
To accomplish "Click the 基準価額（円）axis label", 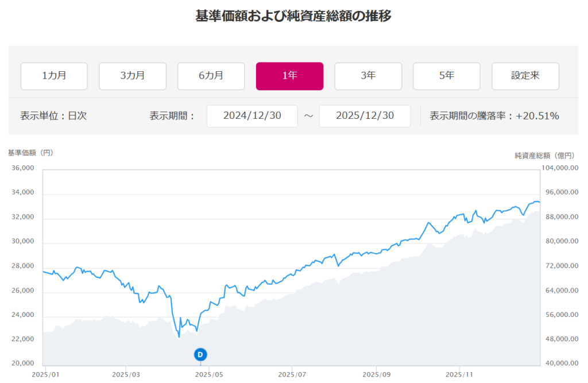I will click(x=30, y=153).
